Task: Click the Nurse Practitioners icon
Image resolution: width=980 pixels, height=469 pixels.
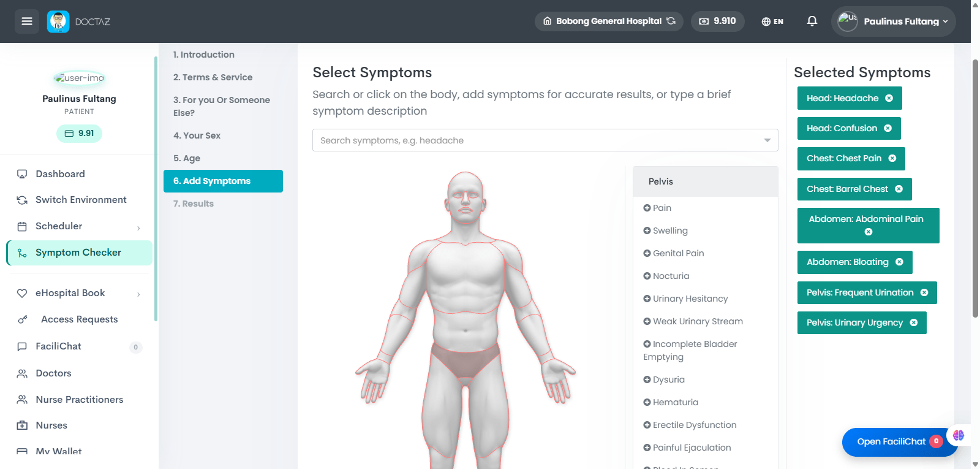Action: click(22, 400)
